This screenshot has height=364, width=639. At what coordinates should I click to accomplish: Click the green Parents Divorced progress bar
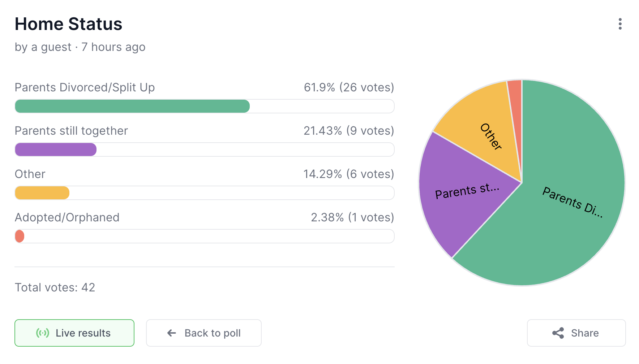[x=132, y=106]
